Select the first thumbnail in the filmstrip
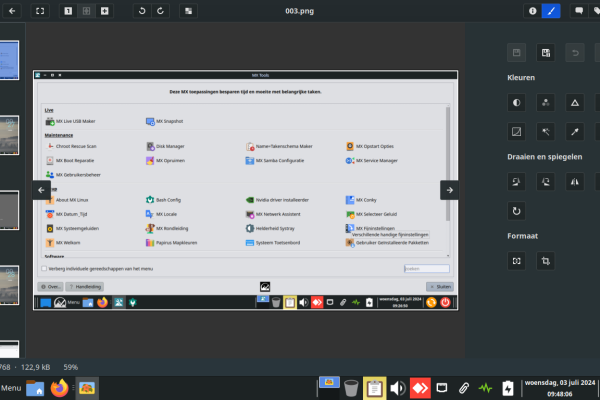This screenshot has width=600, height=400. [x=8, y=60]
